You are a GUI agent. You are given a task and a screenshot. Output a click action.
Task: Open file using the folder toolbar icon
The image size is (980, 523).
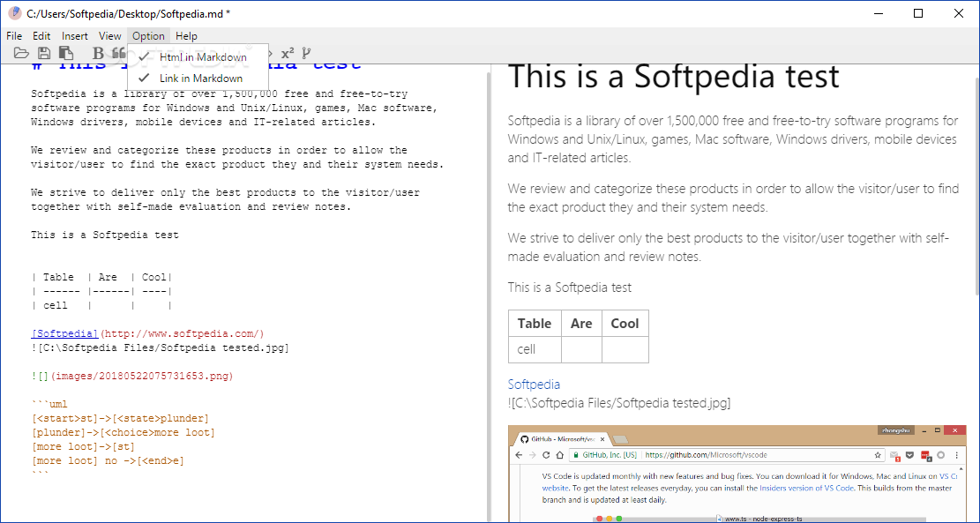pyautogui.click(x=21, y=54)
